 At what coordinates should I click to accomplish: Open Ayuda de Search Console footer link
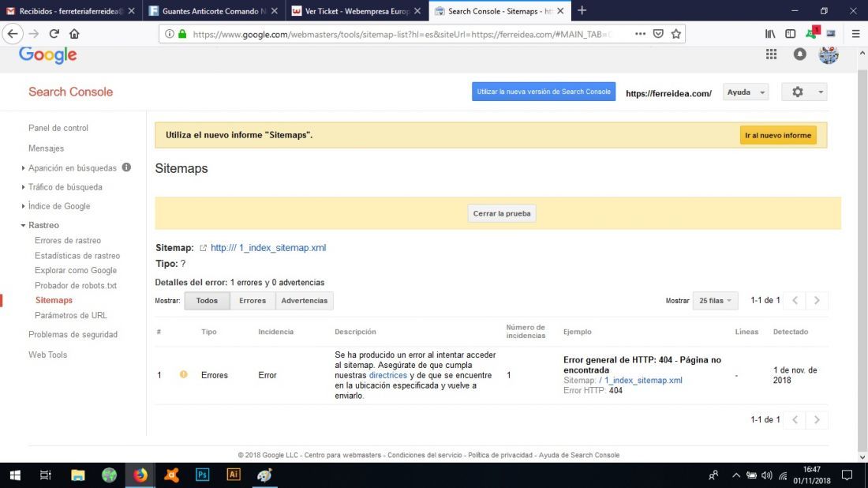(x=579, y=456)
